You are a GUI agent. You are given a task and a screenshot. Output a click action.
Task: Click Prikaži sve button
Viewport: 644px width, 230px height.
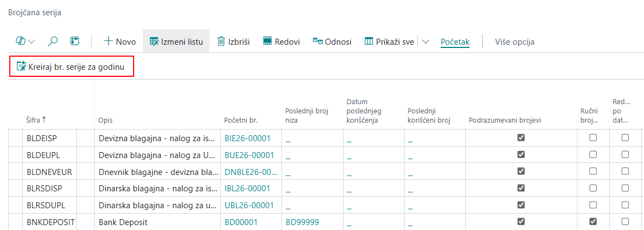coord(389,41)
